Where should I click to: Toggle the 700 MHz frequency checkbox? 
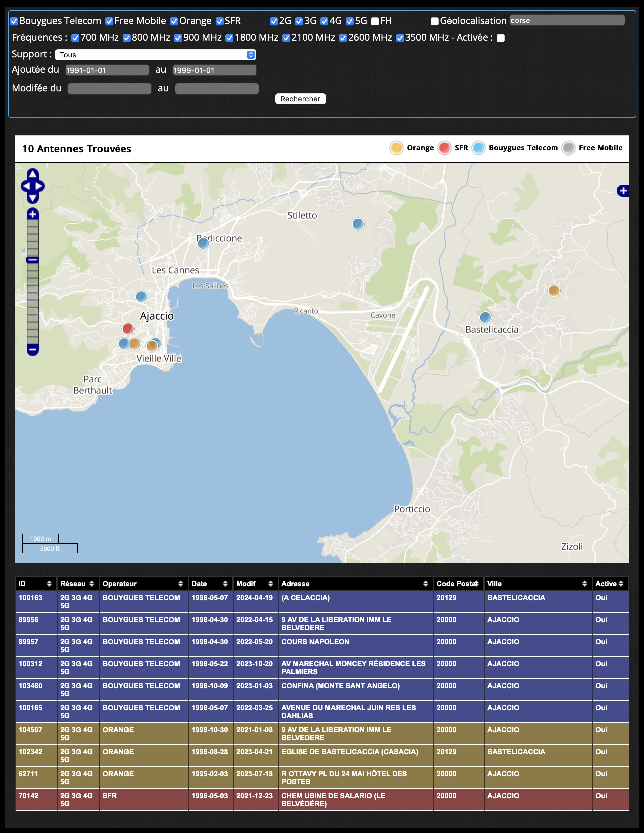(x=75, y=38)
